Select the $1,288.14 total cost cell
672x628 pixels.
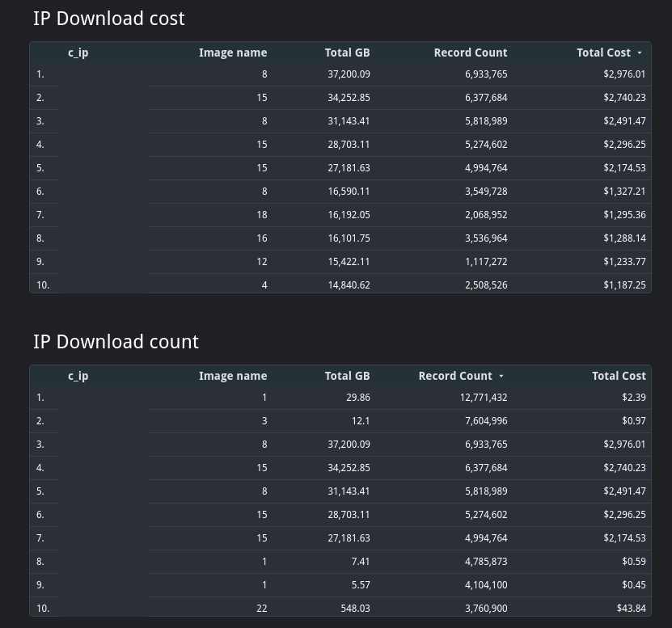624,238
